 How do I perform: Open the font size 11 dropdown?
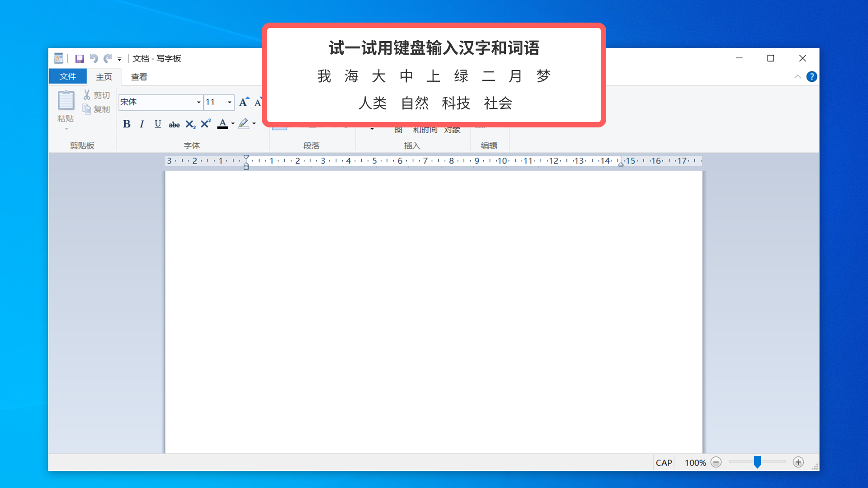click(x=230, y=103)
